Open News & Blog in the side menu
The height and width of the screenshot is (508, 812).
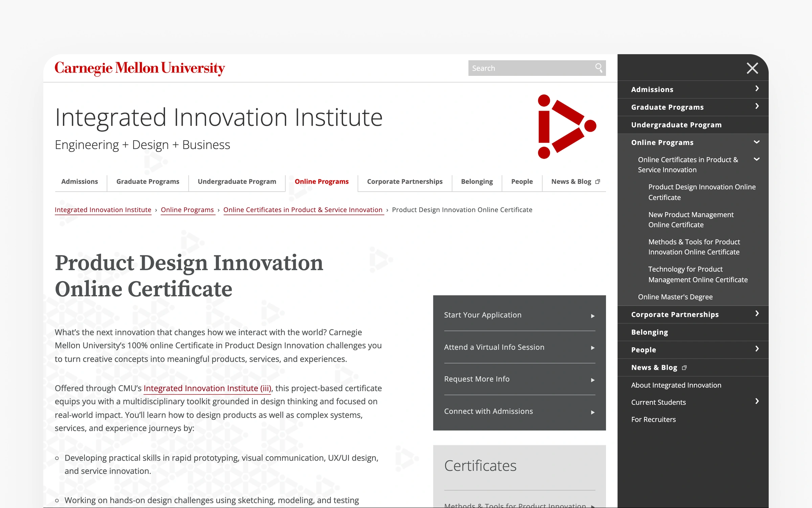654,367
